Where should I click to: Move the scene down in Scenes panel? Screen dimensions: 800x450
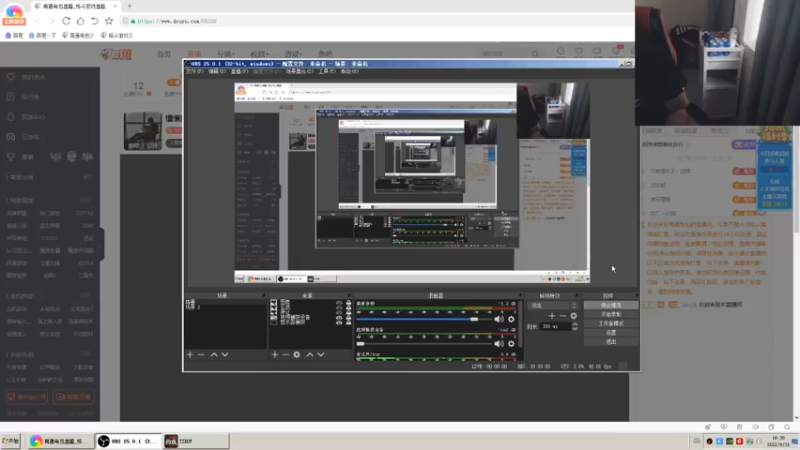click(x=225, y=355)
